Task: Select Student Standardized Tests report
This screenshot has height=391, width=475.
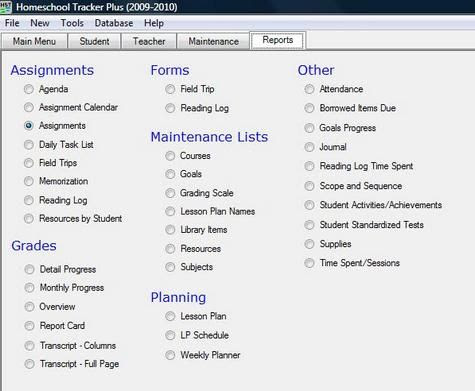Action: (x=309, y=225)
